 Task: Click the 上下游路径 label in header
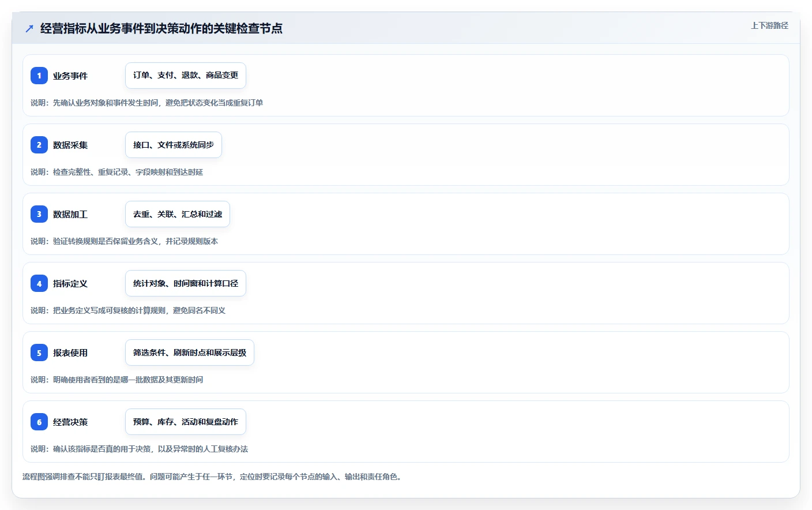769,25
